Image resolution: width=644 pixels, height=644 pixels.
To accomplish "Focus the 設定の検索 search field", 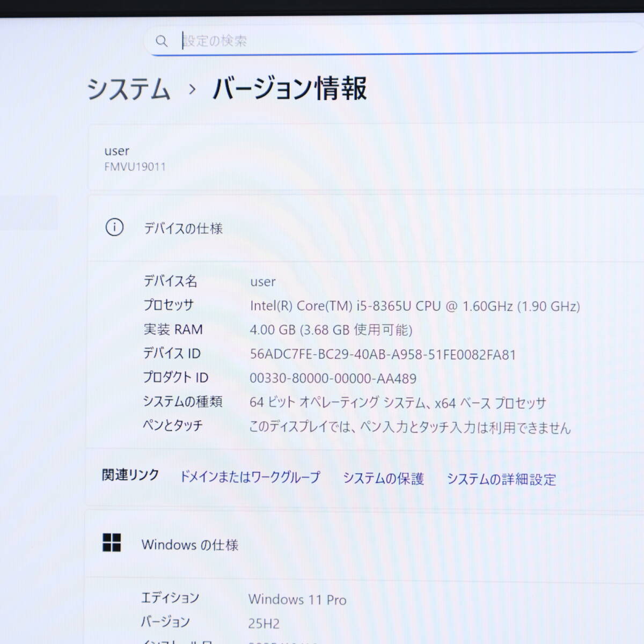I will (x=394, y=40).
